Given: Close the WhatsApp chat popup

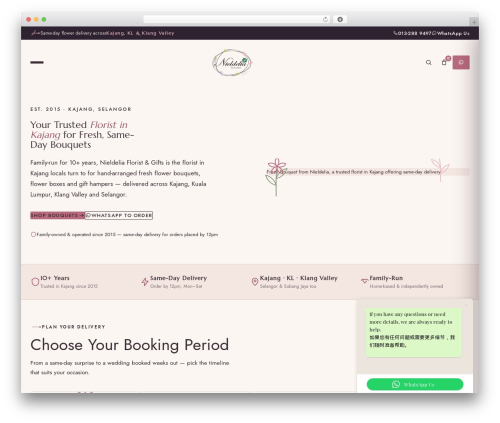Looking at the screenshot, I should pyautogui.click(x=466, y=305).
